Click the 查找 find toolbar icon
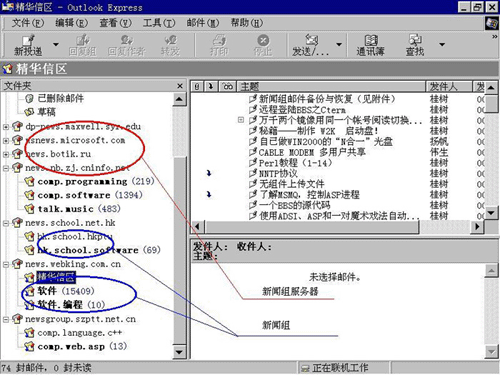The width and height of the screenshot is (500, 375). [415, 45]
